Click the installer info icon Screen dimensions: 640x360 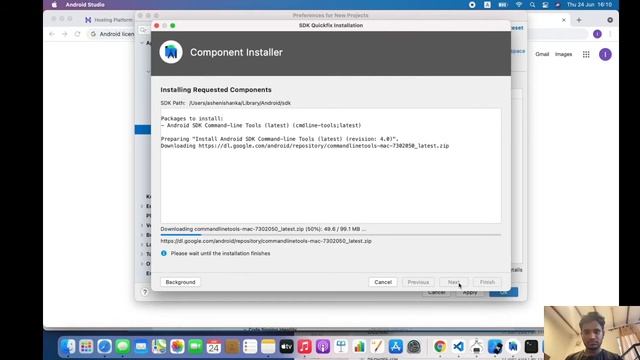164,253
